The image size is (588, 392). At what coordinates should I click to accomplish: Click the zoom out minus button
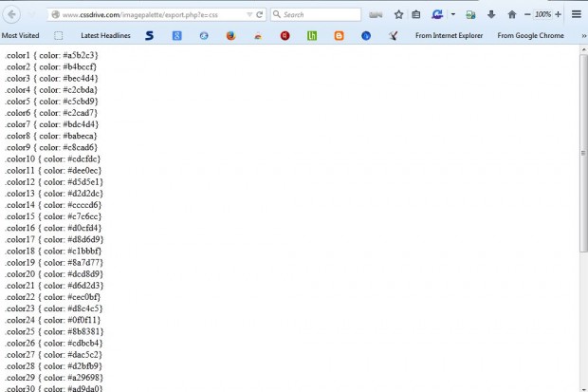point(527,14)
